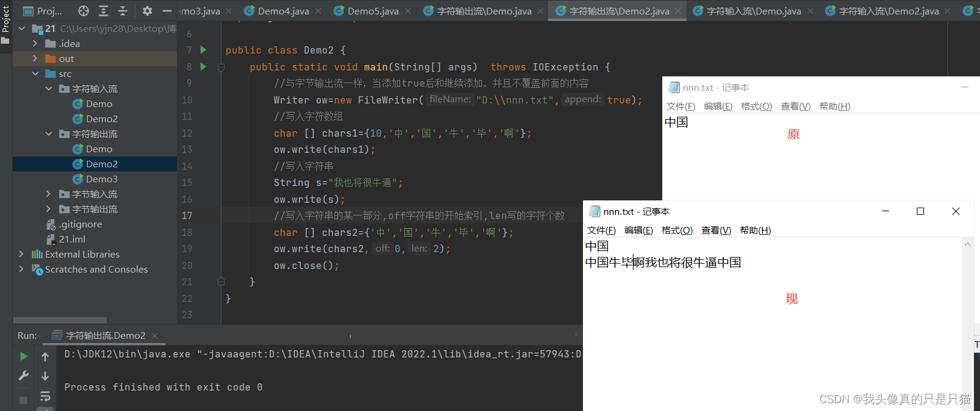Run class Demo2 from the gutter arrow by its declaration
The image size is (980, 411).
click(203, 50)
